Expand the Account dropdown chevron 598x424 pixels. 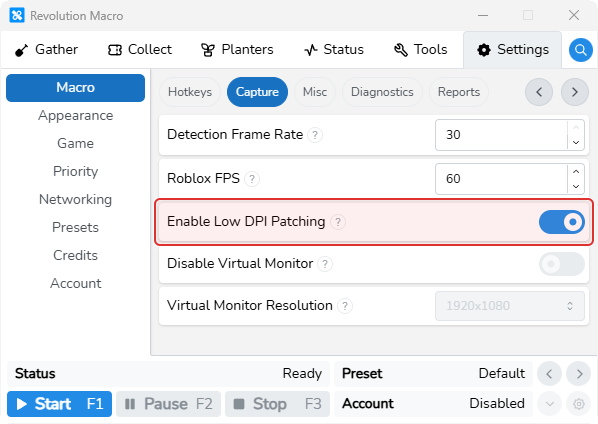tap(550, 403)
